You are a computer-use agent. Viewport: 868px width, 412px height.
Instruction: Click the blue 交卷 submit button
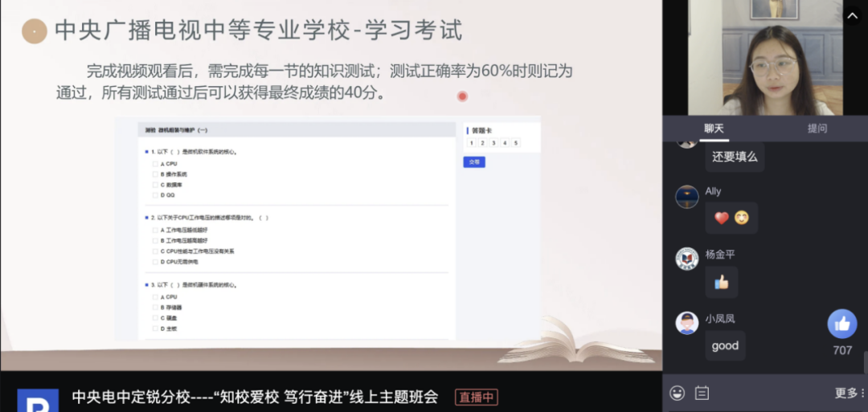point(474,162)
